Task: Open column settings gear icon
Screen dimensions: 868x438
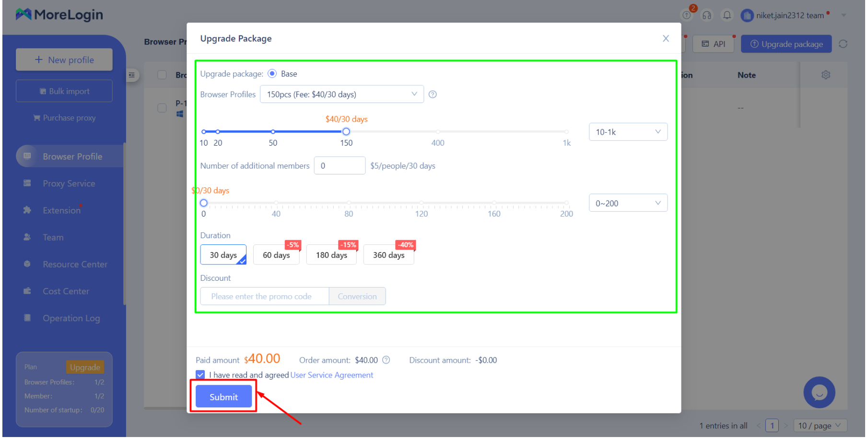Action: [x=825, y=75]
